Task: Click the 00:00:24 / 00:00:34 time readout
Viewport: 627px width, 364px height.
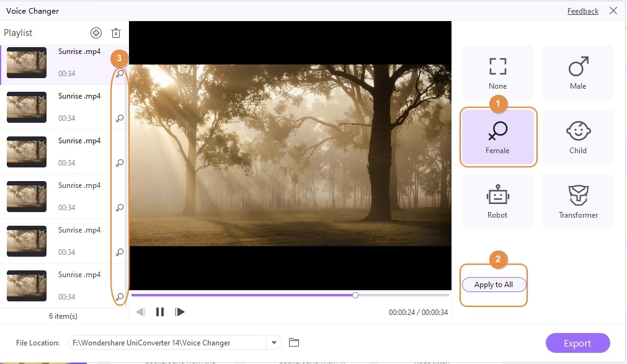Action: point(418,312)
